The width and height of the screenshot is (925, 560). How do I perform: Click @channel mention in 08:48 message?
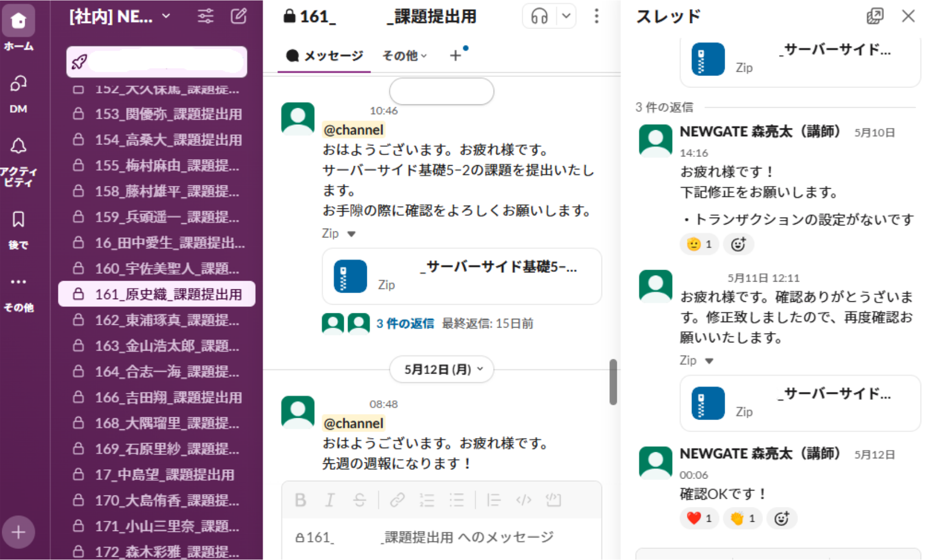354,423
